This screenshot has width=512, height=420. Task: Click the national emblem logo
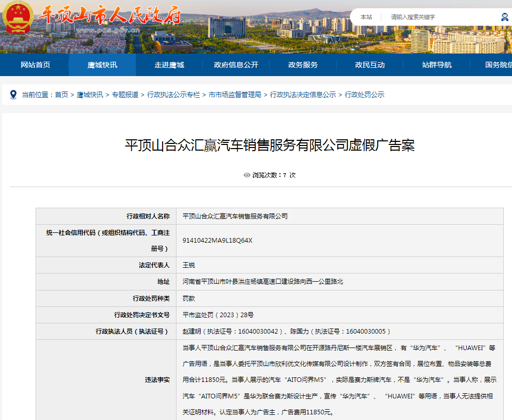(x=19, y=17)
